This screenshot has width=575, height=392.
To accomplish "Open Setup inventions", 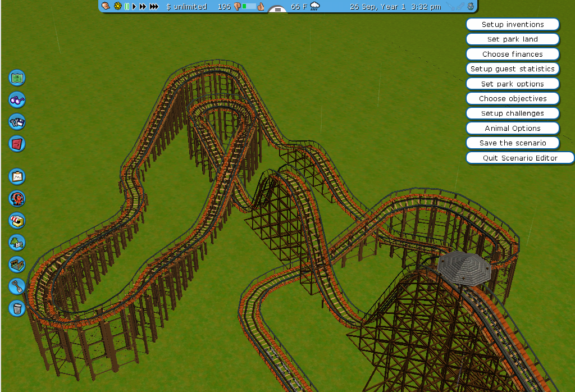I will [512, 24].
